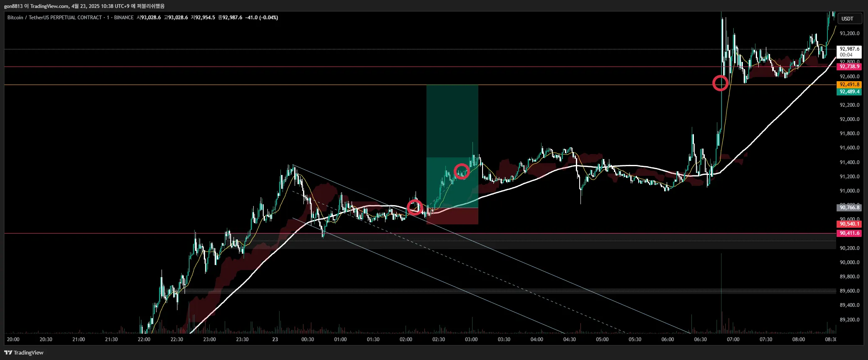The height and width of the screenshot is (360, 868).
Task: Select the green 92,489.4 target price label
Action: [x=849, y=92]
